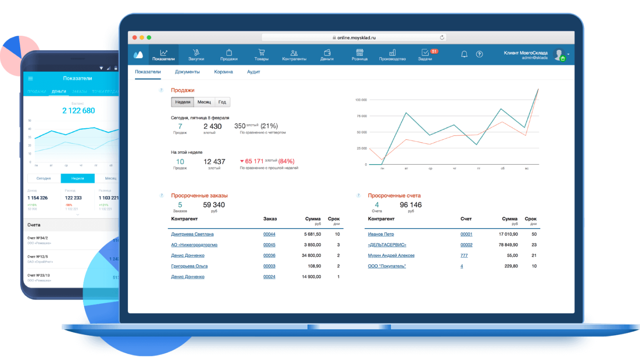Select the Неделя period toggle

(183, 102)
